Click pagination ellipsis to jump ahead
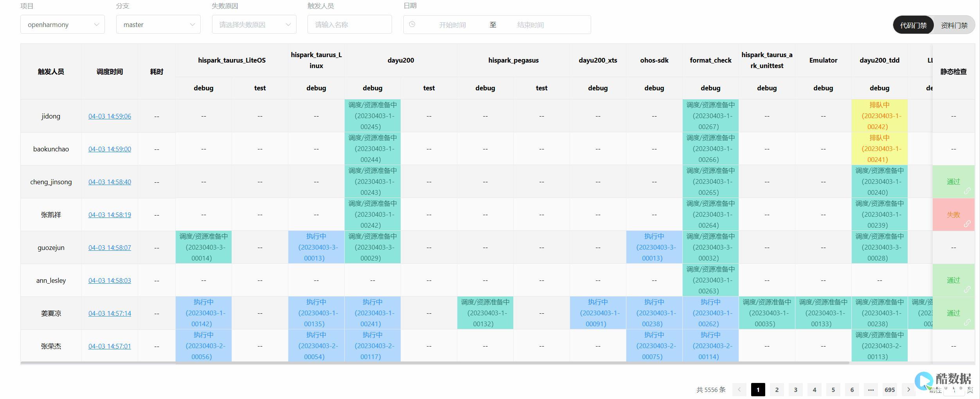The image size is (980, 399). pos(871,390)
